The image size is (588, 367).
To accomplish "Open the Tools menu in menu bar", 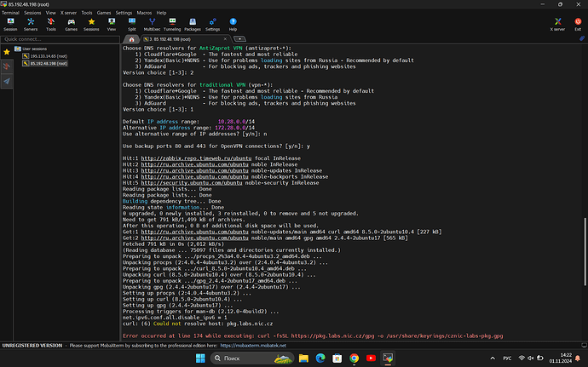I will pos(87,13).
